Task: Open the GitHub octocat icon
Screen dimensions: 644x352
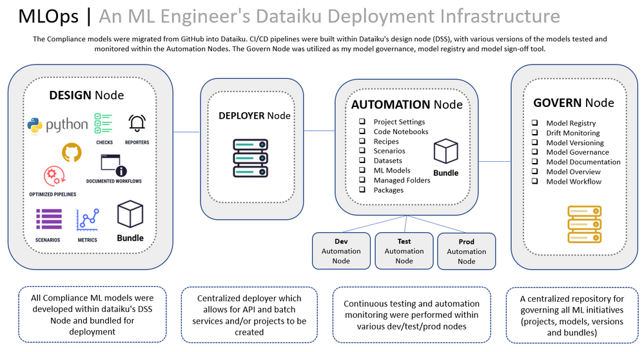Action: coord(72,153)
